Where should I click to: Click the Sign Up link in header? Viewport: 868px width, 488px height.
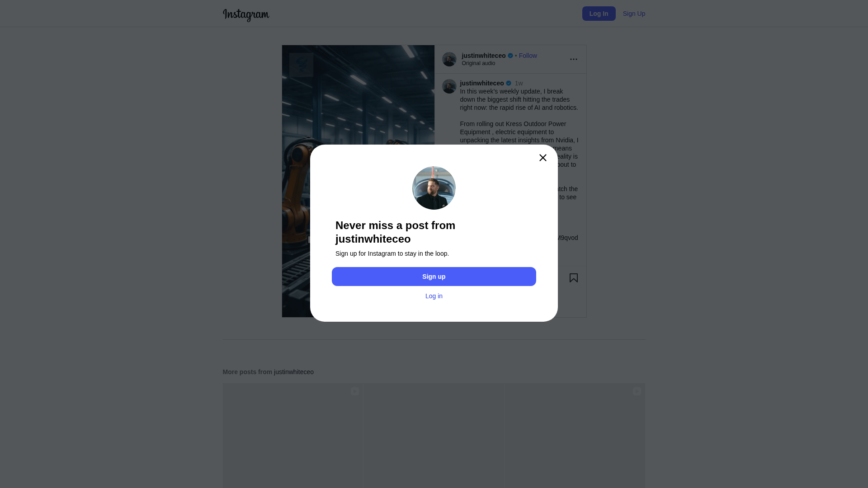click(x=634, y=14)
